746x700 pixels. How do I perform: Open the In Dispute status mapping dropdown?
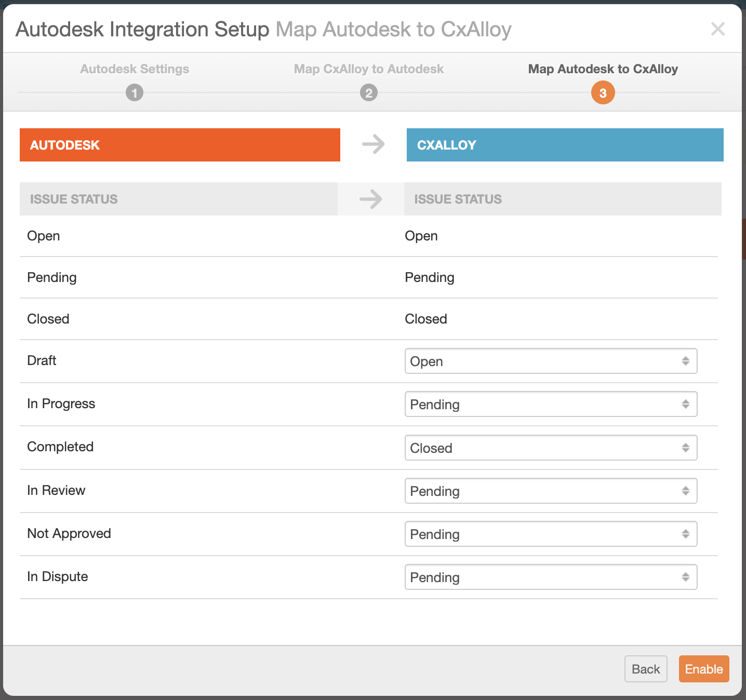[x=551, y=577]
